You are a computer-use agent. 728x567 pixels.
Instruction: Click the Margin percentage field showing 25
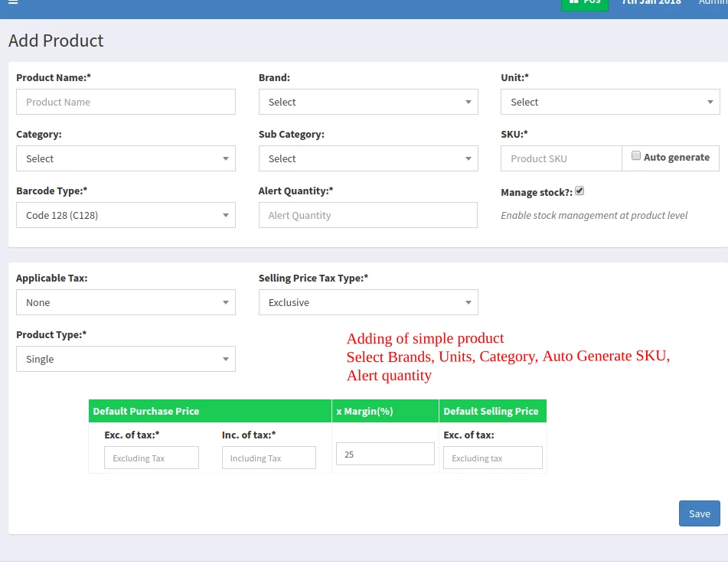(x=385, y=454)
